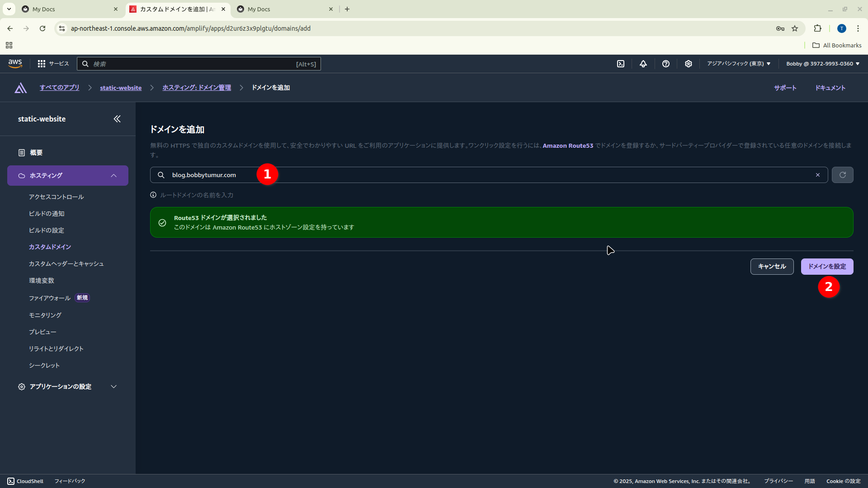Clear the domain field with the × icon
The height and width of the screenshot is (488, 868).
(817, 175)
